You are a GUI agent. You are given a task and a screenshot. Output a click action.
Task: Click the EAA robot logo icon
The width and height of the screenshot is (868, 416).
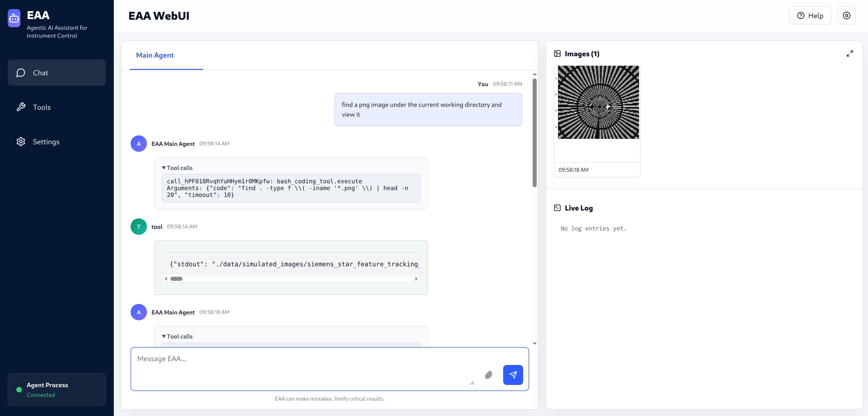tap(14, 18)
